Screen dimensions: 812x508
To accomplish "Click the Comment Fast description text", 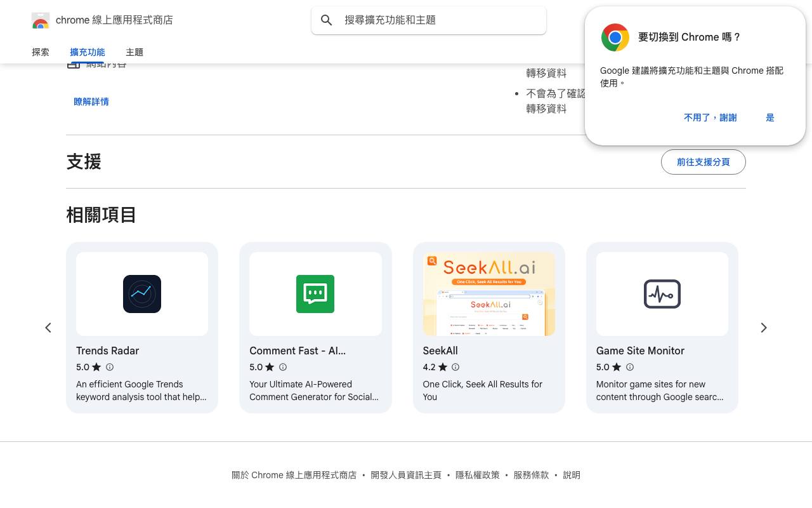I will (x=314, y=391).
